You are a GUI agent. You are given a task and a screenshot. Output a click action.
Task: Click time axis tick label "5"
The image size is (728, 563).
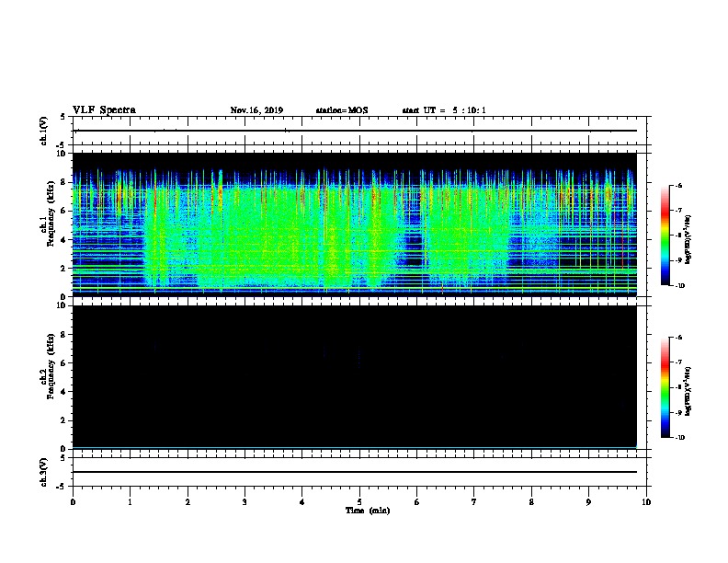359,502
